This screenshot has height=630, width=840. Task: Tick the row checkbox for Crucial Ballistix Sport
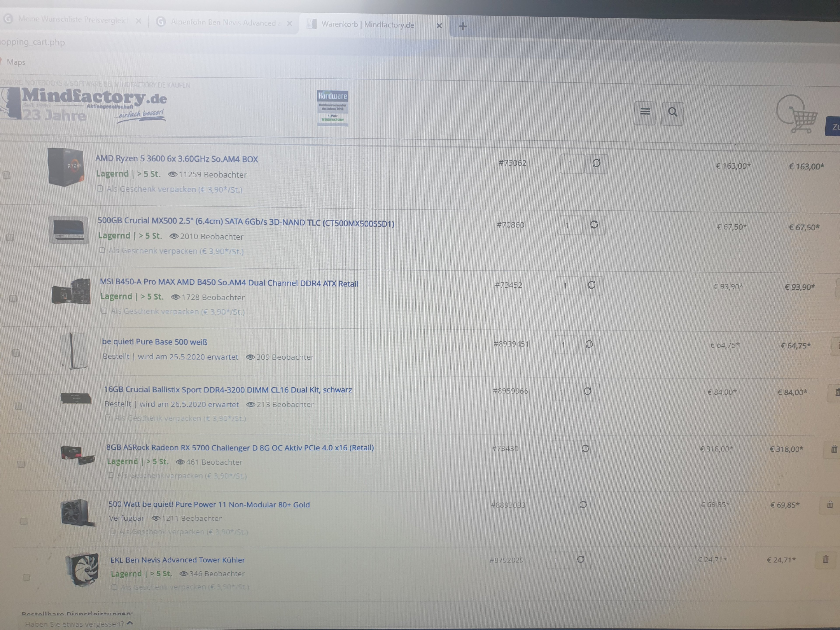tap(18, 406)
